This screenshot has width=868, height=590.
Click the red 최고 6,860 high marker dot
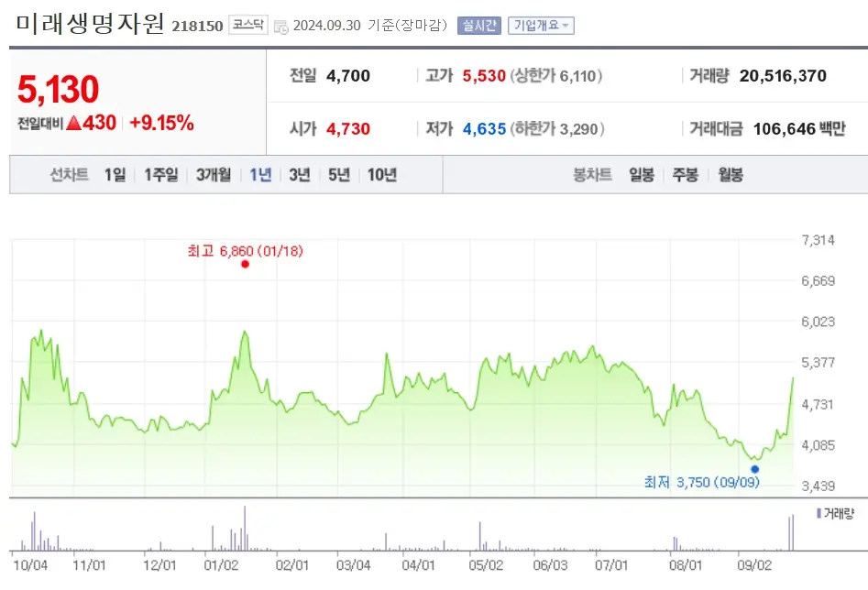[244, 264]
